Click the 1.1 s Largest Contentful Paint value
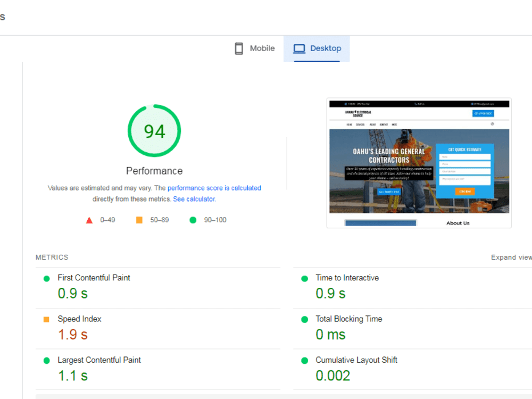532x399 pixels. pyautogui.click(x=72, y=376)
